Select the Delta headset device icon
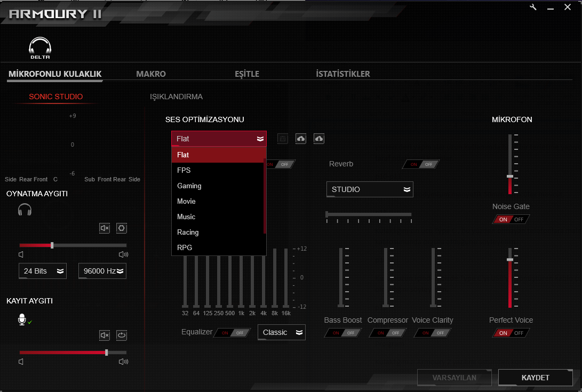The height and width of the screenshot is (392, 582). [x=40, y=48]
